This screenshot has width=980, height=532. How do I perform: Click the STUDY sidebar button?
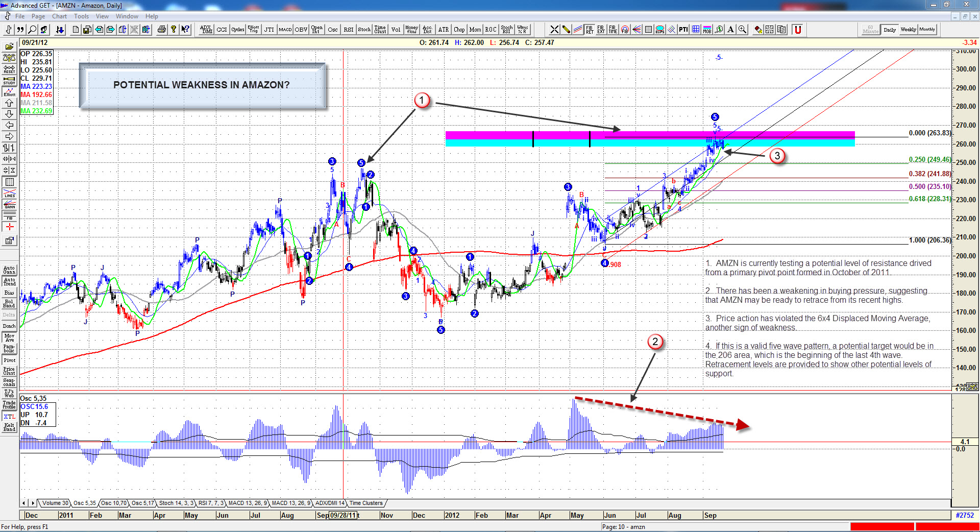9,80
